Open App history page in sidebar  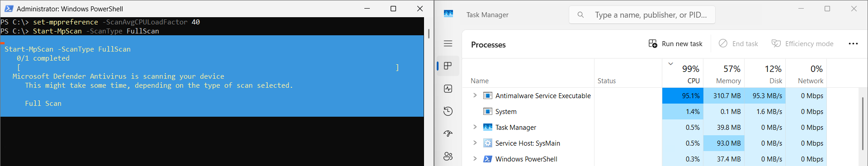pos(448,111)
